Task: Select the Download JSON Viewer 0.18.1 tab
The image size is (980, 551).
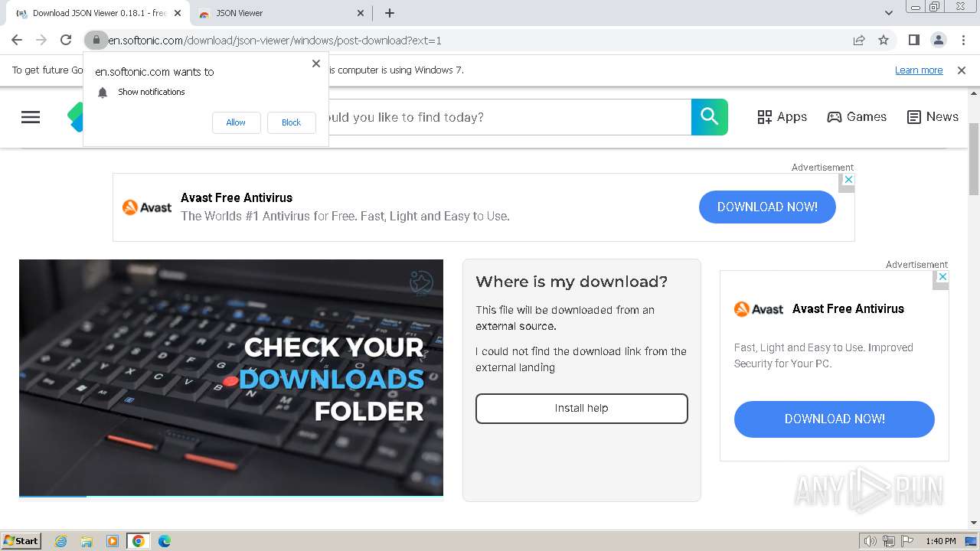Action: [99, 13]
